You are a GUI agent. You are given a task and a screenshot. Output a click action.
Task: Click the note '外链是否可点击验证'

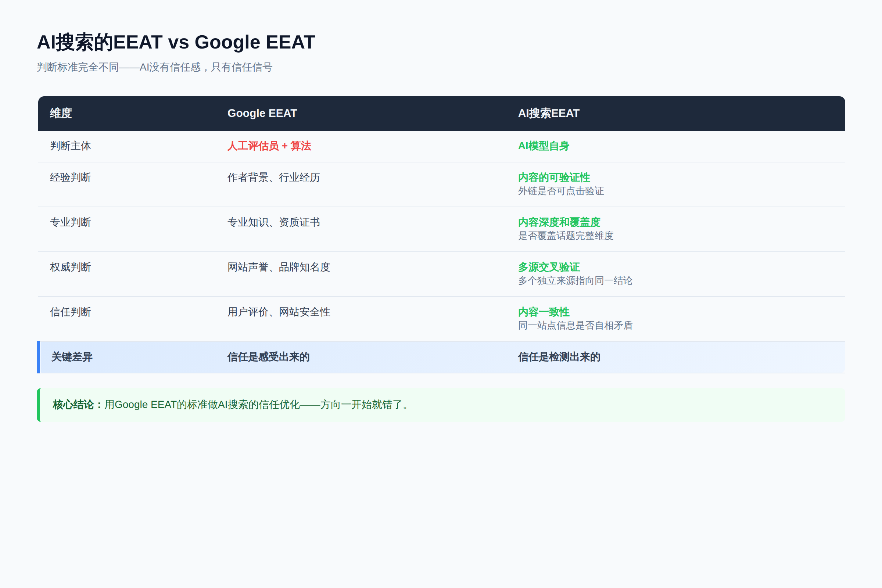(x=561, y=191)
